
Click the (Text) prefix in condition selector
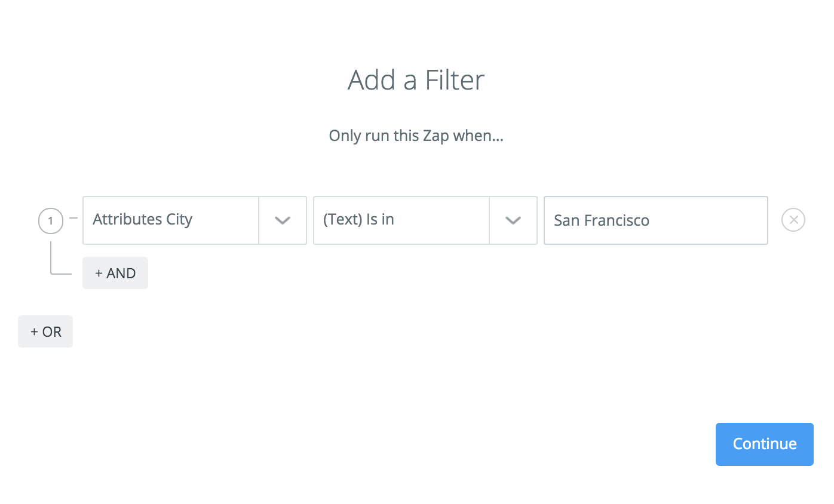pyautogui.click(x=343, y=220)
